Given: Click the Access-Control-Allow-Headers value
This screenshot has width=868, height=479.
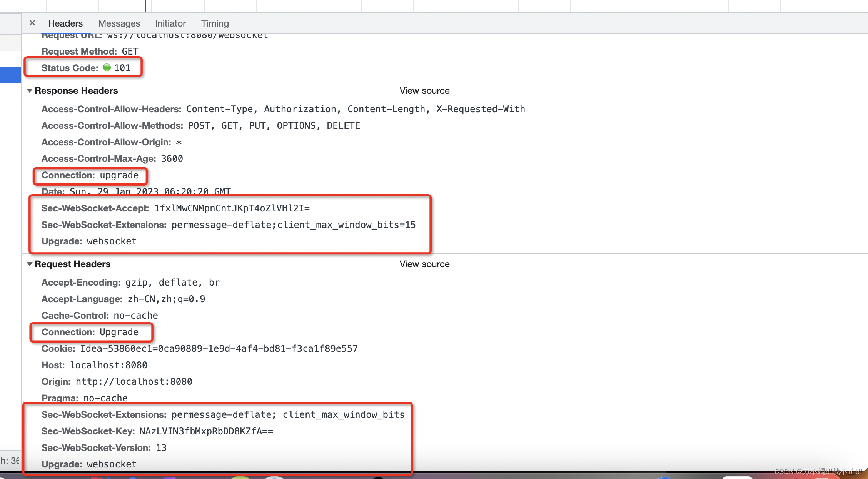Looking at the screenshot, I should click(356, 109).
